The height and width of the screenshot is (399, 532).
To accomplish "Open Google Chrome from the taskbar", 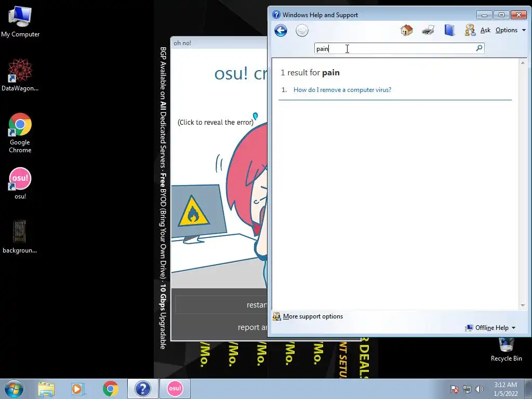I will 110,389.
